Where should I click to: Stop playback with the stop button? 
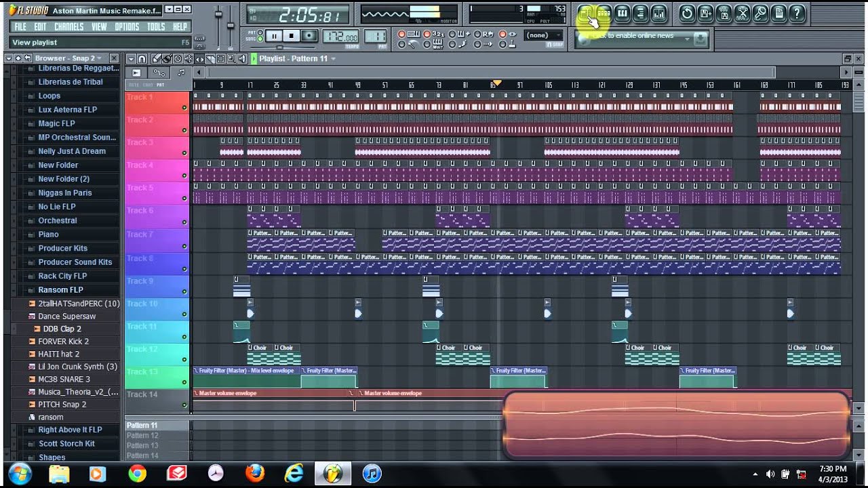click(x=292, y=36)
